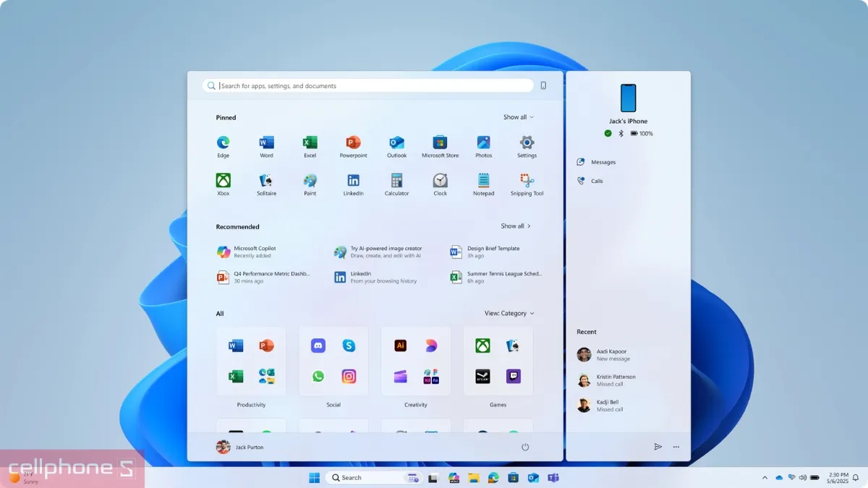Screen dimensions: 868x488
Task: Click the Jack's iPhone device image
Action: click(x=628, y=98)
